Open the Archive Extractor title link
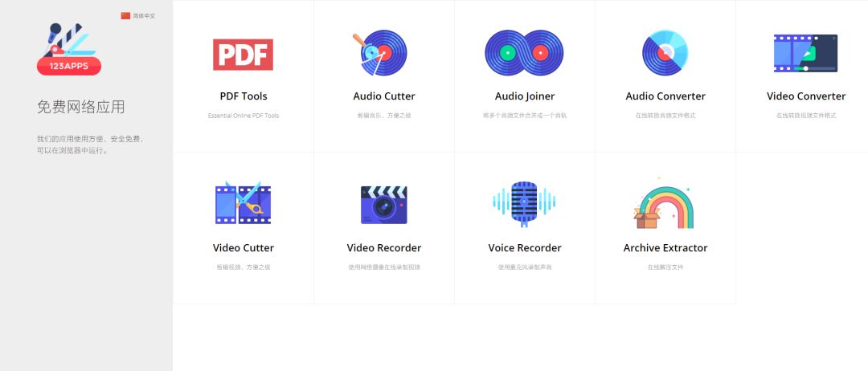This screenshot has width=868, height=371. [x=665, y=248]
